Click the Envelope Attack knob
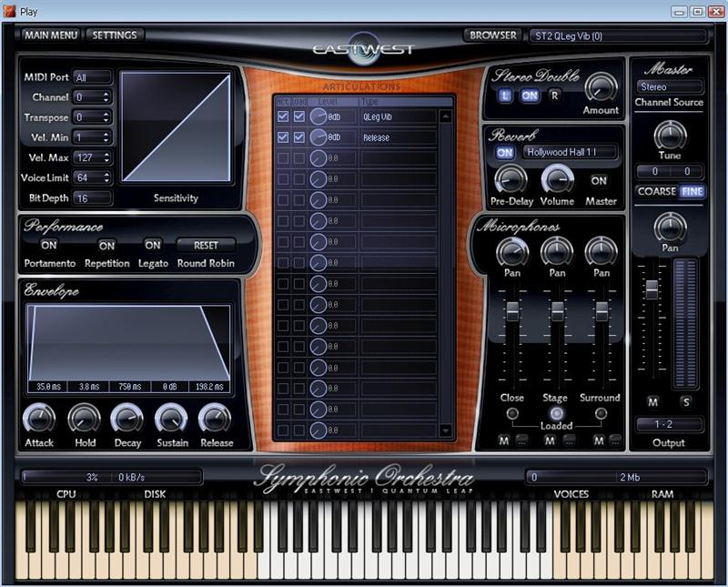This screenshot has height=587, width=728. point(39,419)
